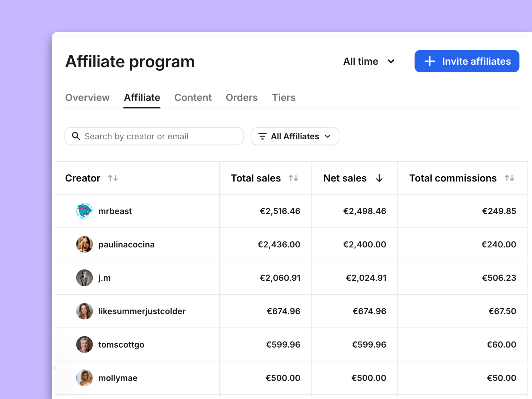Image resolution: width=532 pixels, height=399 pixels.
Task: Open mrbeast avatar image
Action: click(84, 211)
